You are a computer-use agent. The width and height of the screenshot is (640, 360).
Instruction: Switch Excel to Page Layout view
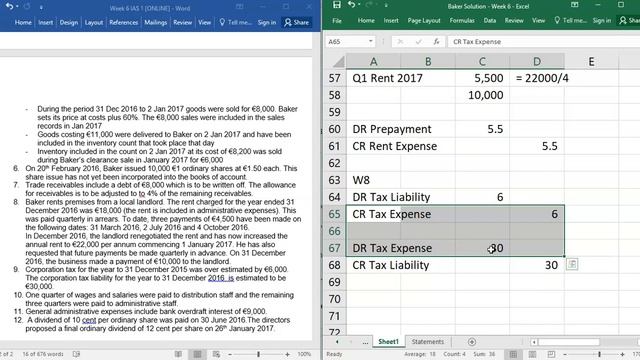point(532,354)
